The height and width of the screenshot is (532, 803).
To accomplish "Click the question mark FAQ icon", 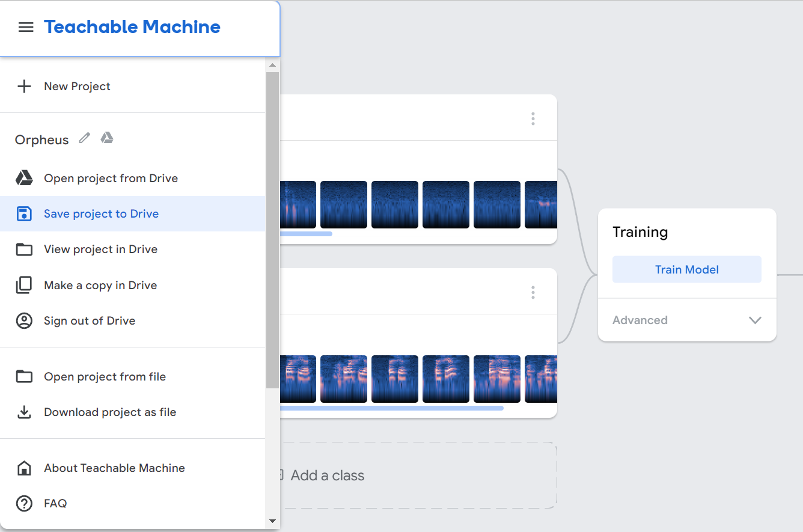I will [24, 504].
